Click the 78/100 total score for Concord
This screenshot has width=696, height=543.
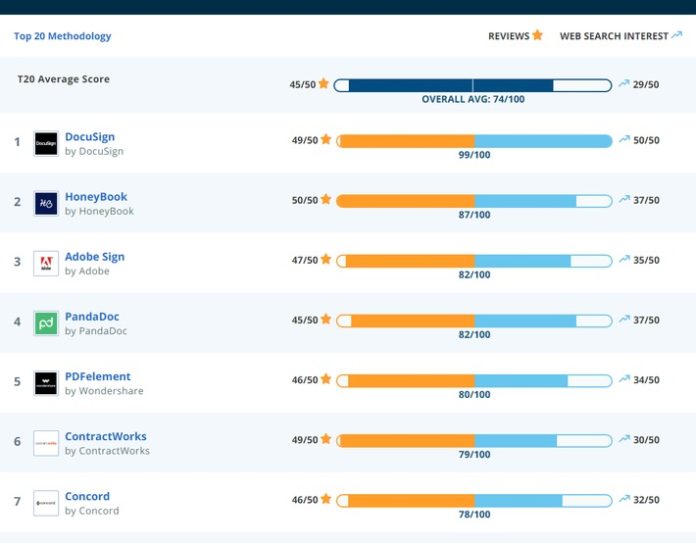475,515
